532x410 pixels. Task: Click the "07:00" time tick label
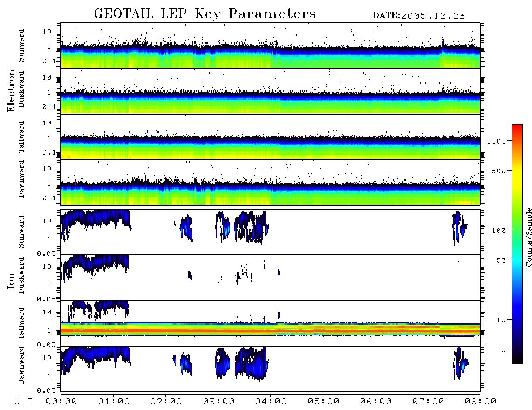pyautogui.click(x=429, y=402)
